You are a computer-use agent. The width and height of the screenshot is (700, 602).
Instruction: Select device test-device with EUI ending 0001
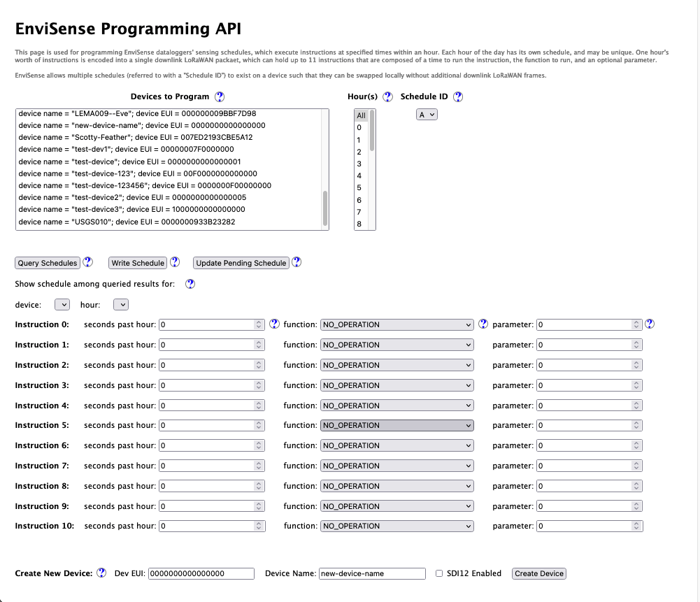click(x=169, y=162)
